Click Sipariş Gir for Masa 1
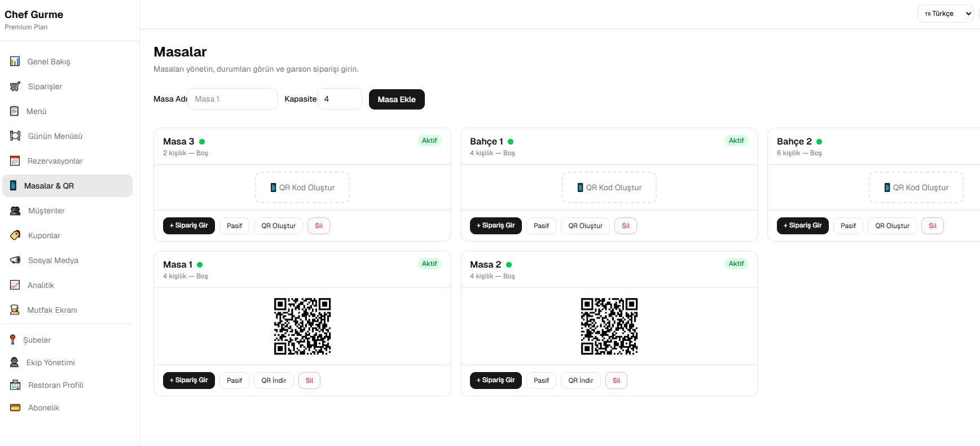 pos(189,381)
